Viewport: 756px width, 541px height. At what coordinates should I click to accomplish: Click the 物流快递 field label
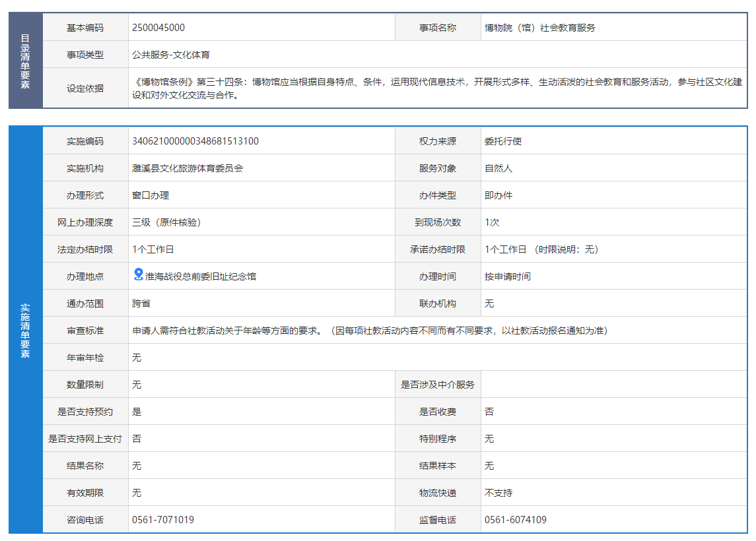pyautogui.click(x=438, y=493)
